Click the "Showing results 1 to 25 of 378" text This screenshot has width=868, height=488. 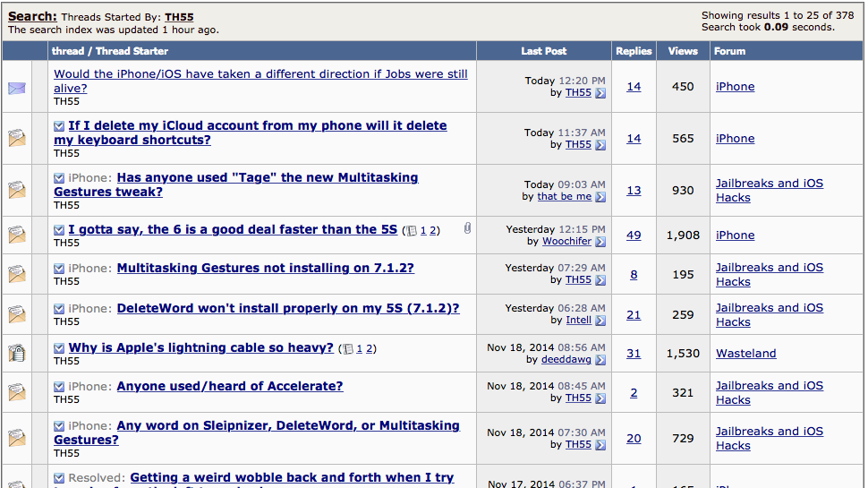tap(778, 15)
